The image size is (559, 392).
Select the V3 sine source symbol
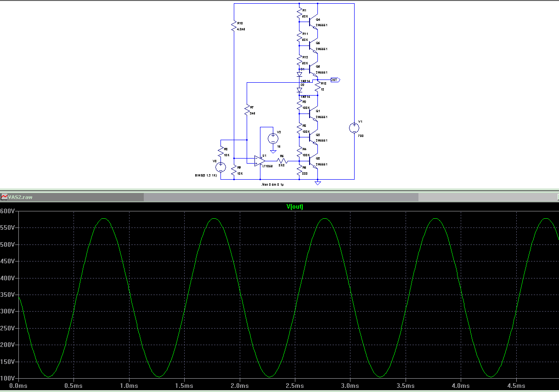221,167
